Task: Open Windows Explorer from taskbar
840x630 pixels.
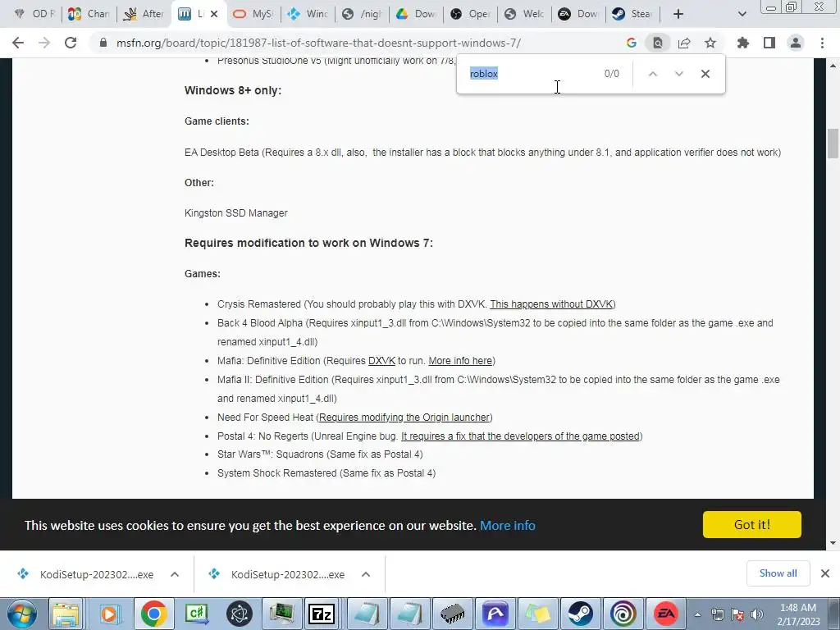Action: 66,614
